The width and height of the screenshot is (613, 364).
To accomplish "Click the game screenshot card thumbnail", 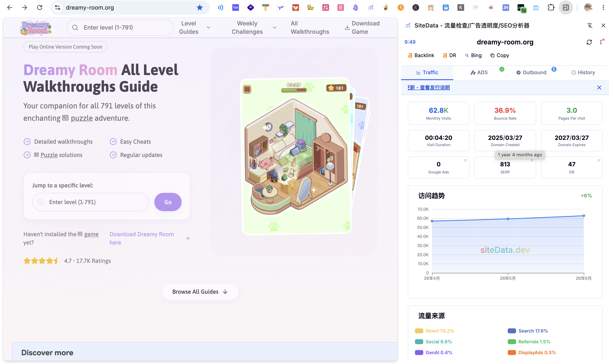I will (296, 157).
